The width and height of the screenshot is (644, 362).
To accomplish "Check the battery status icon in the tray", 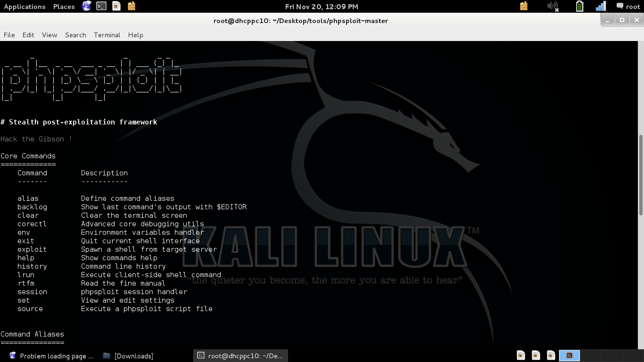I will coord(579,6).
